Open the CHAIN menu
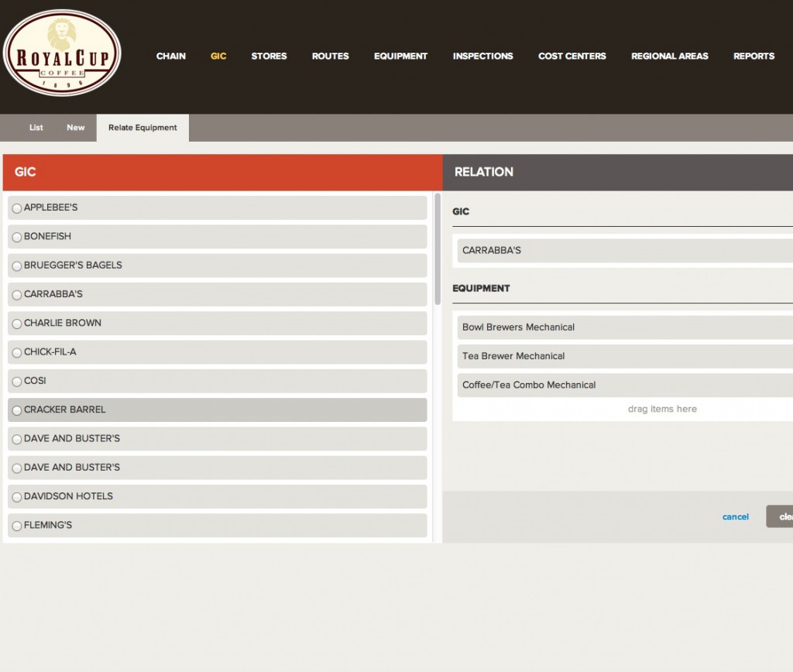This screenshot has height=672, width=793. (171, 56)
